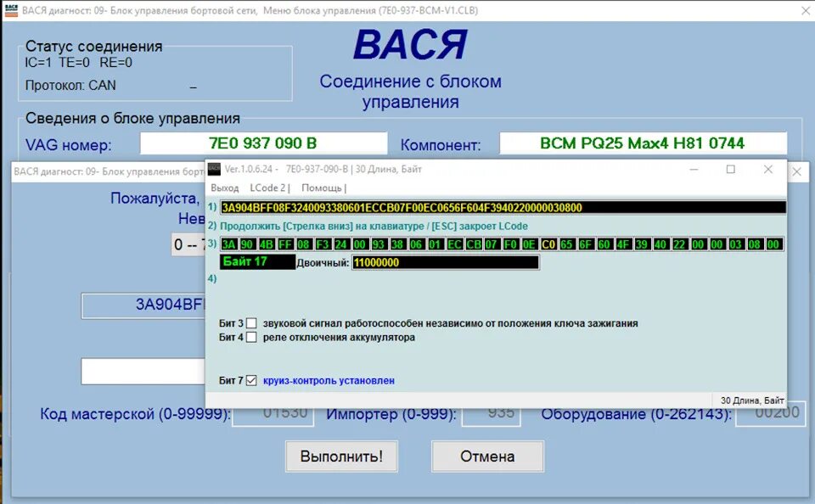This screenshot has height=504, width=815.
Task: Select the highlighted byte cell C0
Action: tap(548, 244)
